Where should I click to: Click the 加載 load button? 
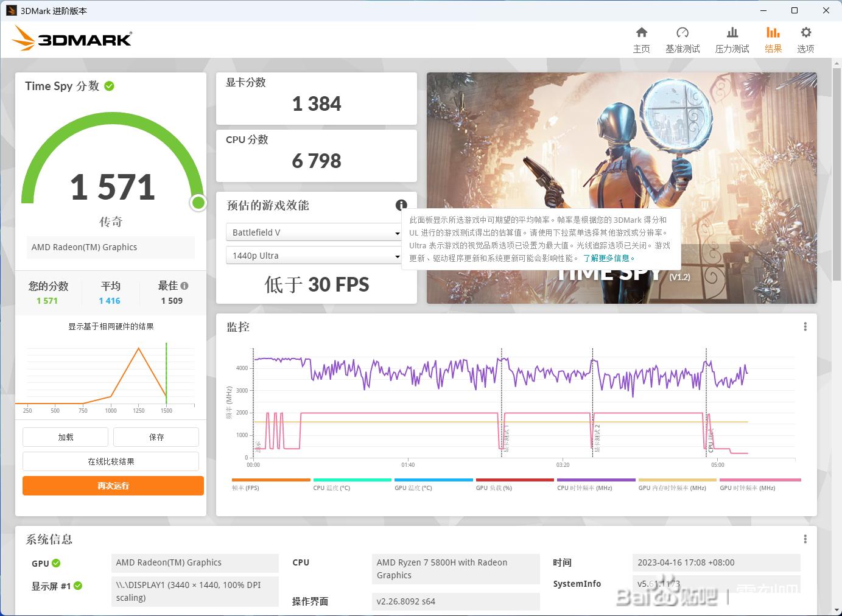[65, 437]
